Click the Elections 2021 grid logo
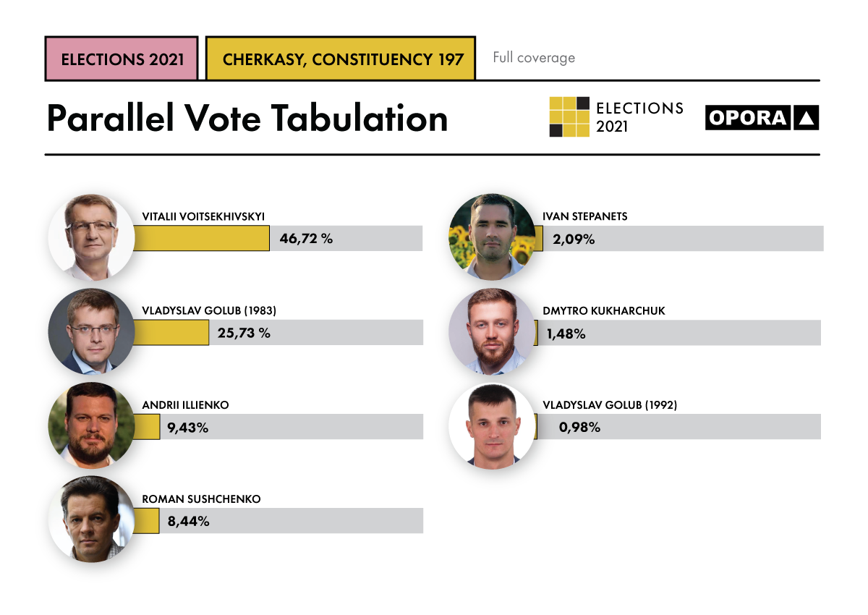868x615 pixels. [x=569, y=116]
